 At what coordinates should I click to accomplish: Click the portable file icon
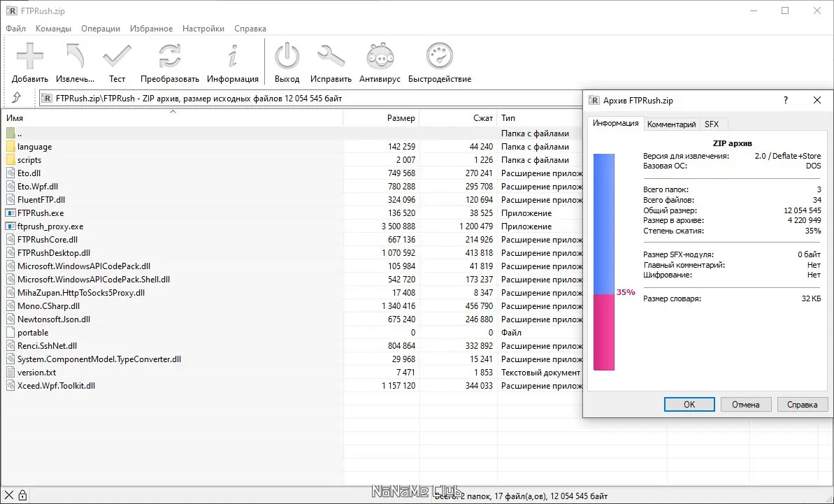pos(10,333)
